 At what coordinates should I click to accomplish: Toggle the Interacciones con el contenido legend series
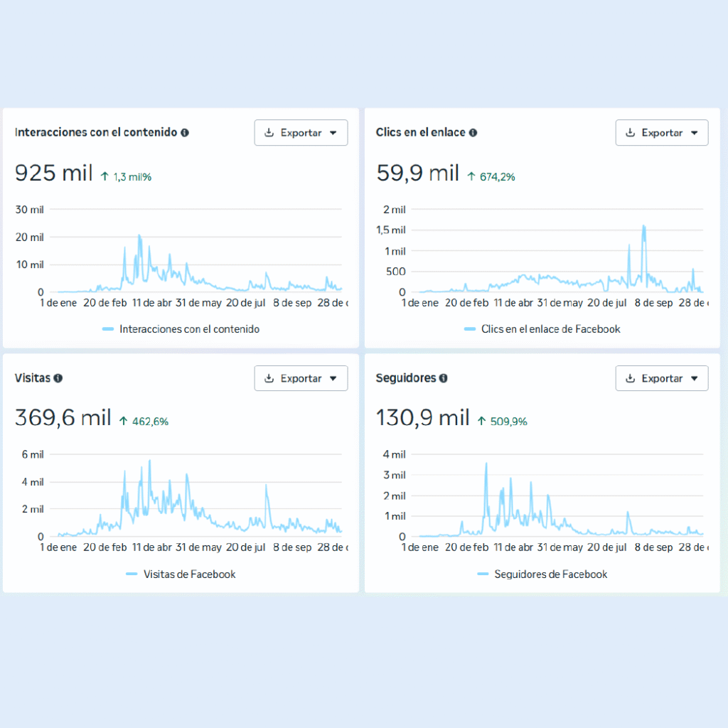tap(181, 329)
